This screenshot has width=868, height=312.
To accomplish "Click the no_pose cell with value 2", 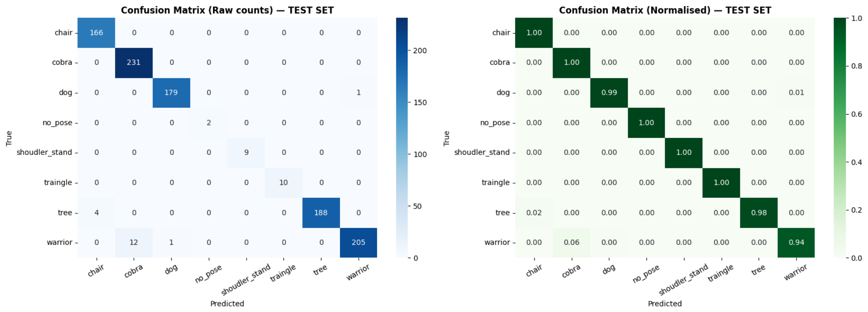I will 209,123.
